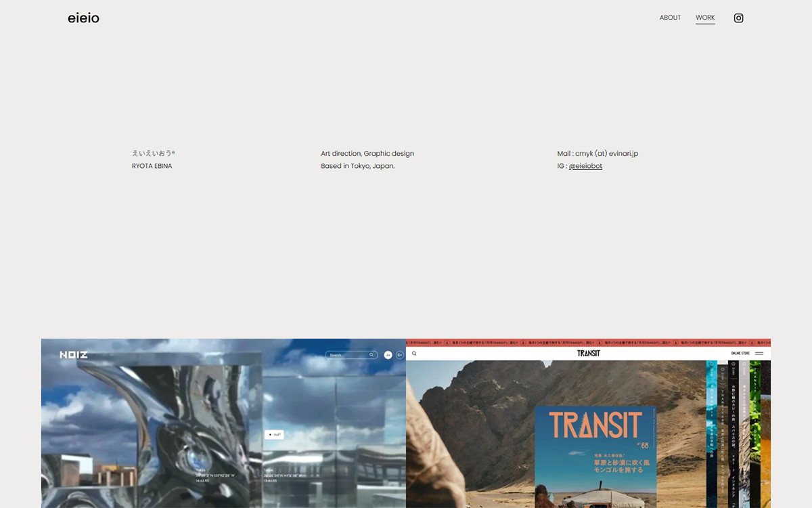Image resolution: width=812 pixels, height=508 pixels.
Task: Click the Tokyo coordinates label in NOIZ
Action: pyautogui.click(x=215, y=475)
